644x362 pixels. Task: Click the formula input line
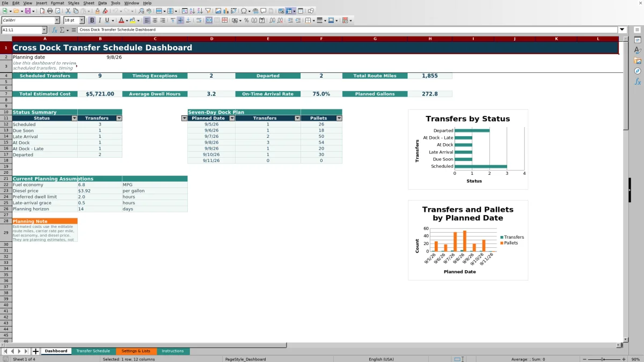click(348, 29)
